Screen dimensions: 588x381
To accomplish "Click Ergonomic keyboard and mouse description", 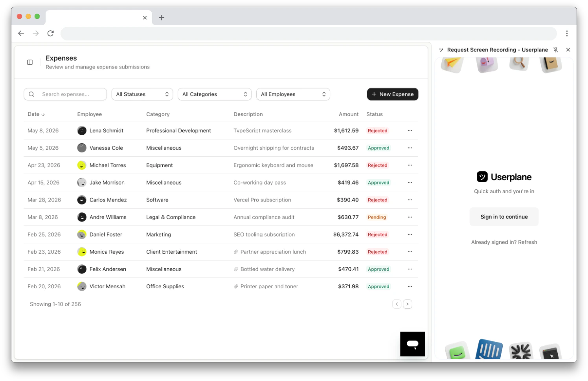I will (x=273, y=165).
